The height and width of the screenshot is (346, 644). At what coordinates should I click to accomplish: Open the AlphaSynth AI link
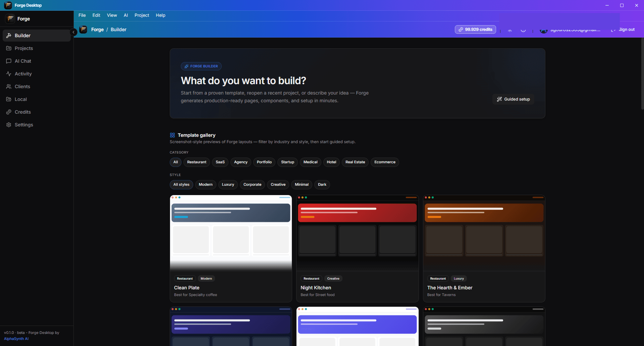pyautogui.click(x=16, y=339)
